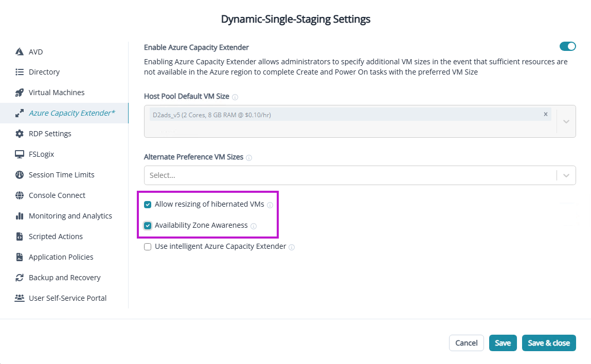The width and height of the screenshot is (591, 364).
Task: Click the Alternate Preference VM Sizes Select field
Action: 350,175
